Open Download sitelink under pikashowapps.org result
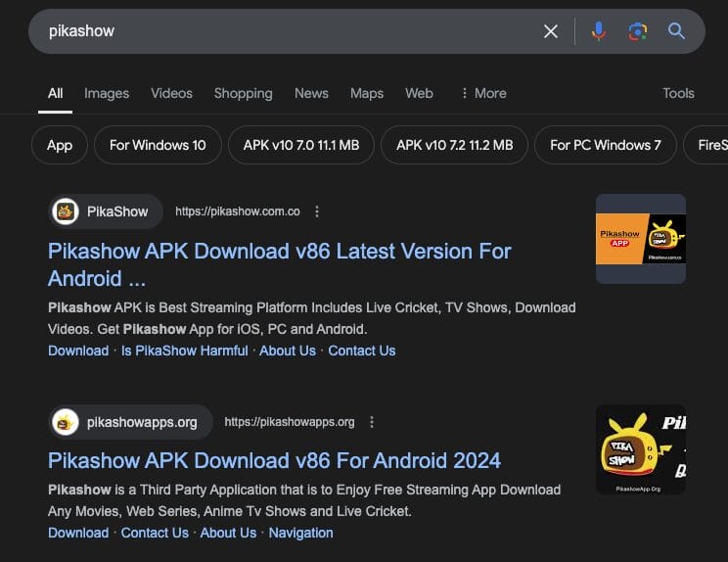Image resolution: width=728 pixels, height=562 pixels. click(x=78, y=533)
